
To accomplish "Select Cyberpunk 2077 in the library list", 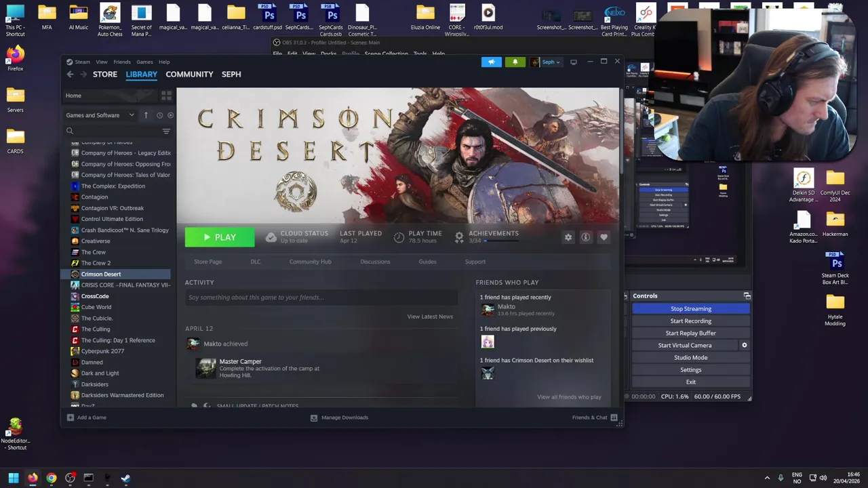I will (x=102, y=351).
